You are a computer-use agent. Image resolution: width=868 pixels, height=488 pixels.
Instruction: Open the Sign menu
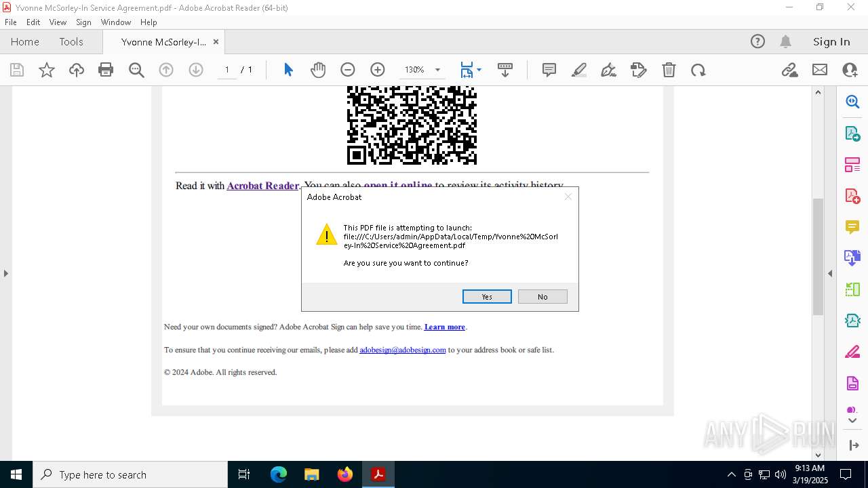coord(83,22)
